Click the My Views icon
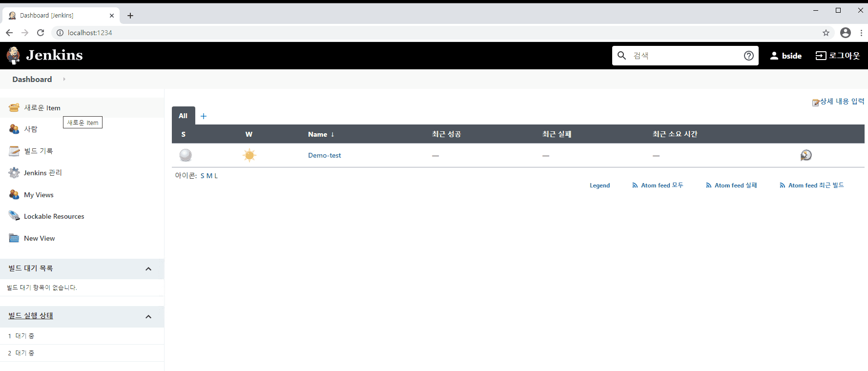The height and width of the screenshot is (371, 868). 14,195
